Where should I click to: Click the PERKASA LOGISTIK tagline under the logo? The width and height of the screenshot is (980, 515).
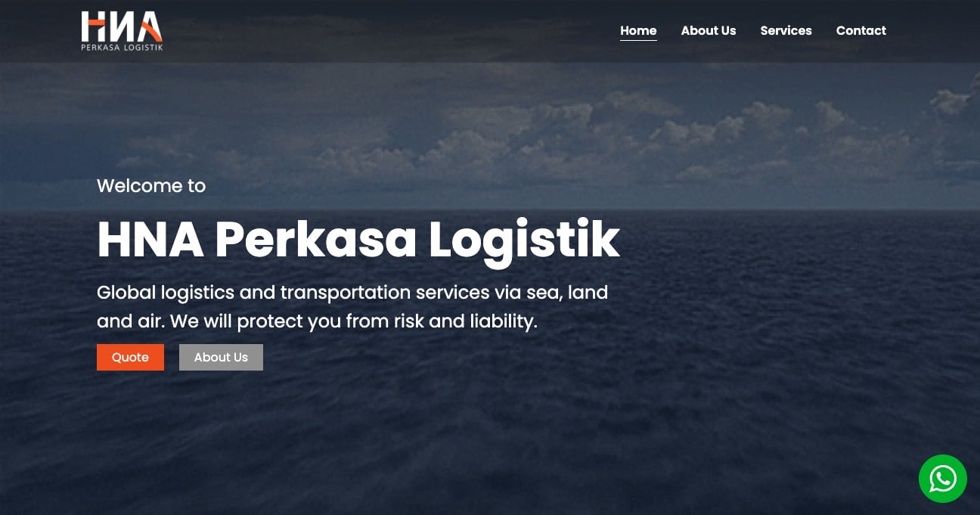(122, 47)
